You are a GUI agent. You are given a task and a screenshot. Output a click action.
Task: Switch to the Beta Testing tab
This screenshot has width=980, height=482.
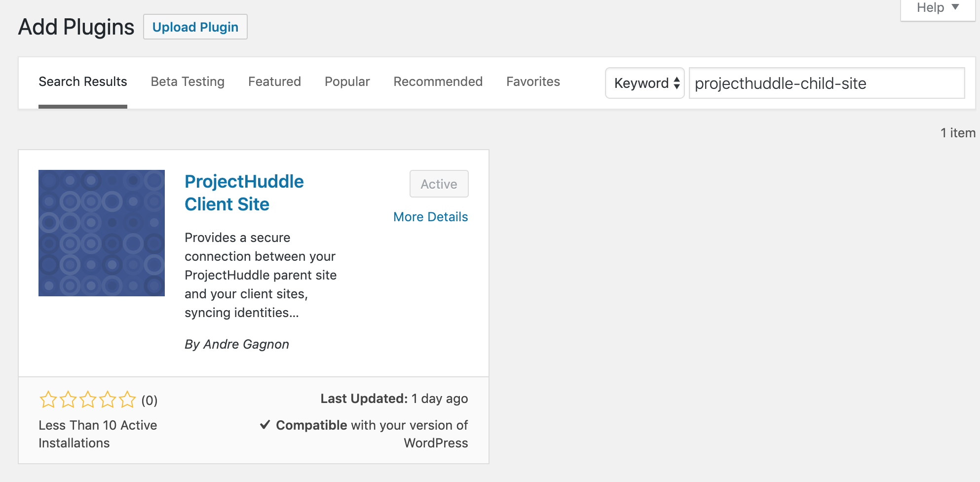(x=188, y=81)
